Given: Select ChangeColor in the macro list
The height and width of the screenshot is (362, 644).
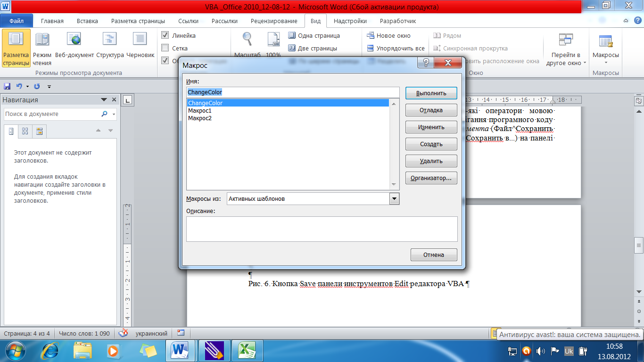Looking at the screenshot, I should click(x=288, y=103).
